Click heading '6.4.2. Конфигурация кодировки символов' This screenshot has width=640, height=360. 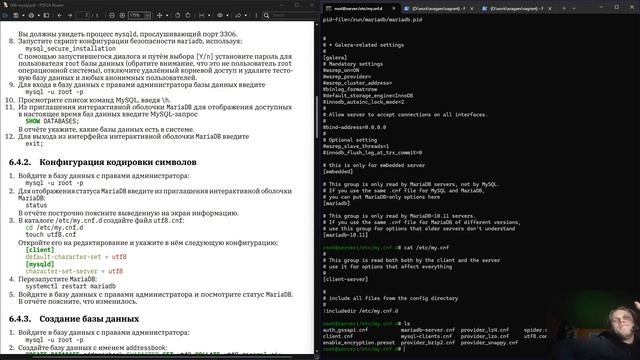[102, 162]
